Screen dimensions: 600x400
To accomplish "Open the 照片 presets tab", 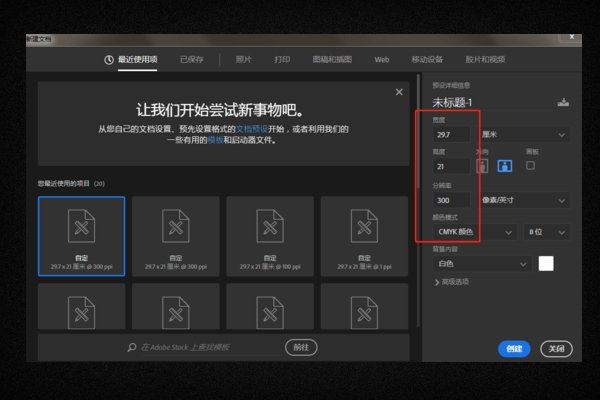I will click(243, 59).
